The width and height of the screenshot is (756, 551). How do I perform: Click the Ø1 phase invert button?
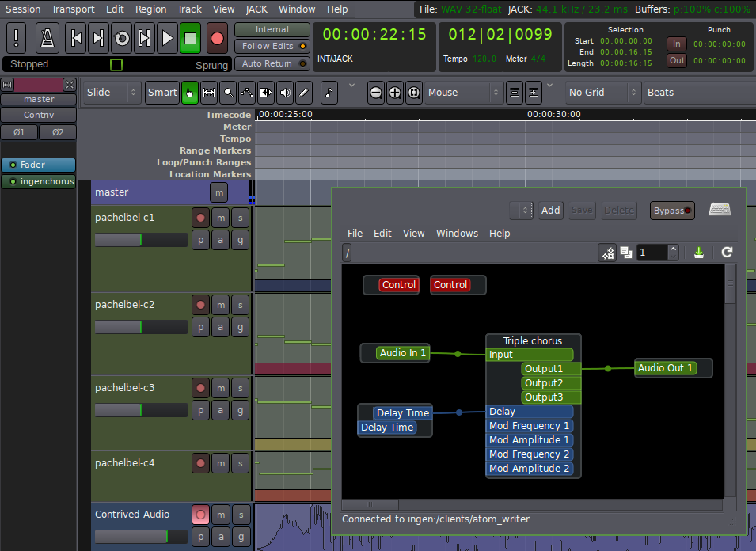(19, 132)
